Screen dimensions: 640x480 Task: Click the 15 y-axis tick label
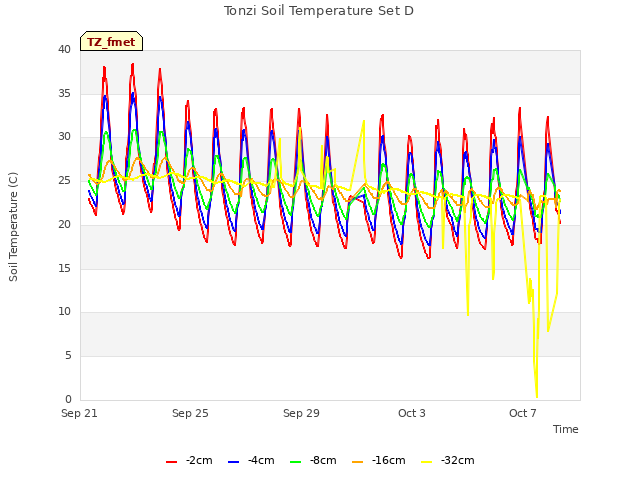(x=64, y=268)
